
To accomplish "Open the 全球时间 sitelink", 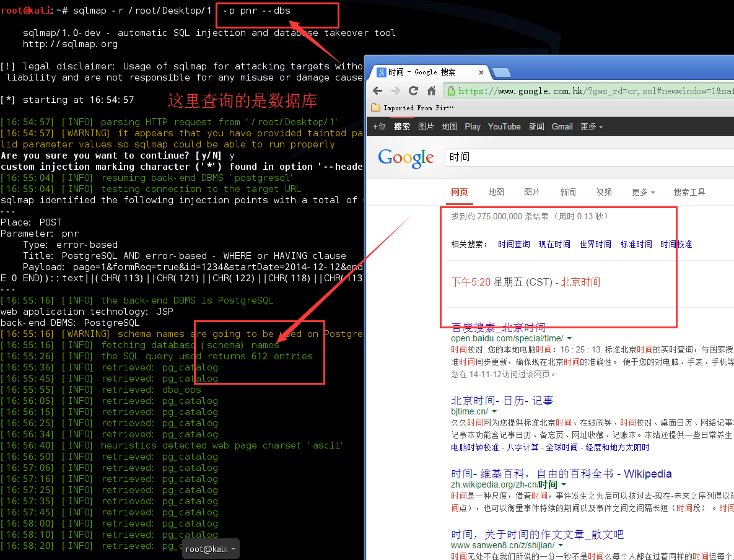I will pos(562,447).
